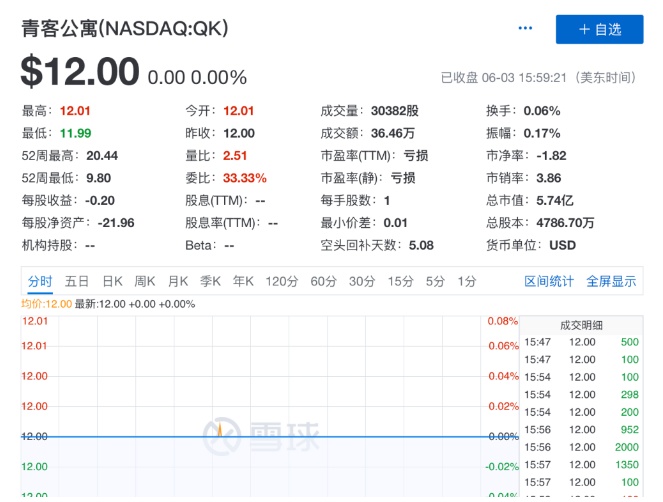Show the 季K chart

210,281
